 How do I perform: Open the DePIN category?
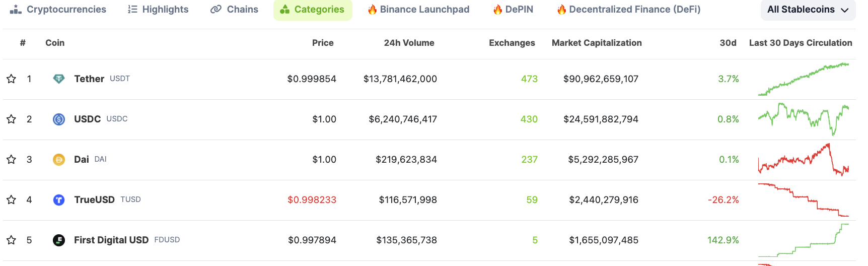point(513,9)
